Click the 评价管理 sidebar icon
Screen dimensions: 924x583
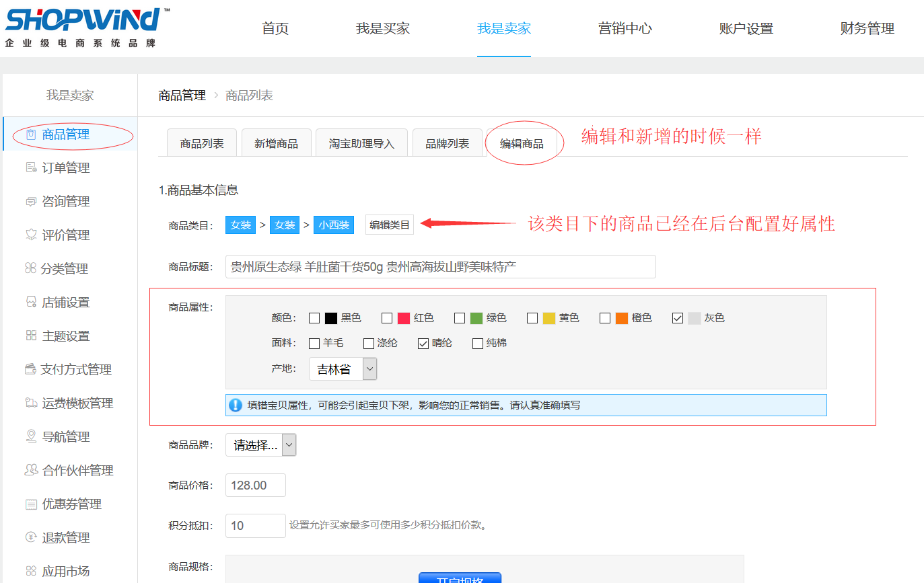coord(31,235)
